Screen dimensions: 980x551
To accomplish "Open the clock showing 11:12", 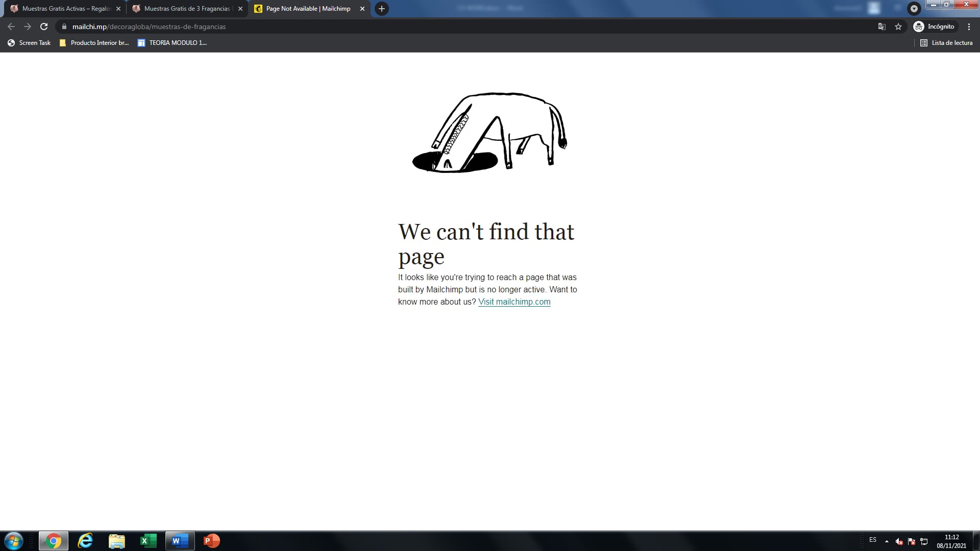I will pyautogui.click(x=951, y=541).
